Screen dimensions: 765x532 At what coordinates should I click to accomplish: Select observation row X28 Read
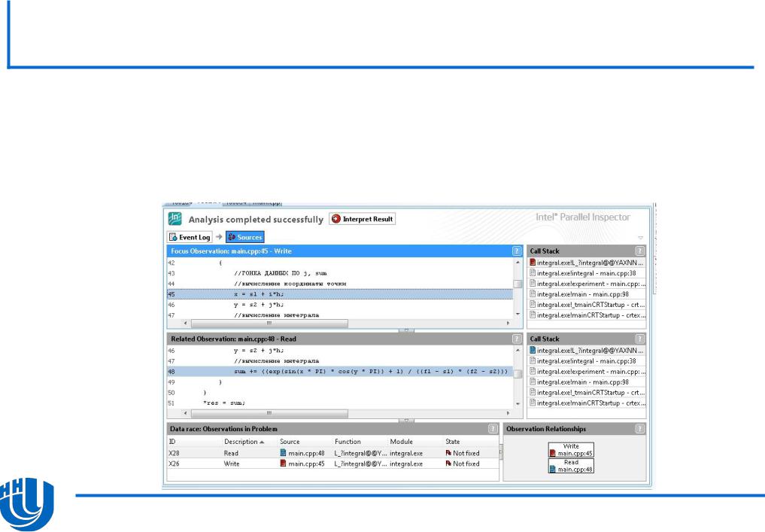(332, 453)
